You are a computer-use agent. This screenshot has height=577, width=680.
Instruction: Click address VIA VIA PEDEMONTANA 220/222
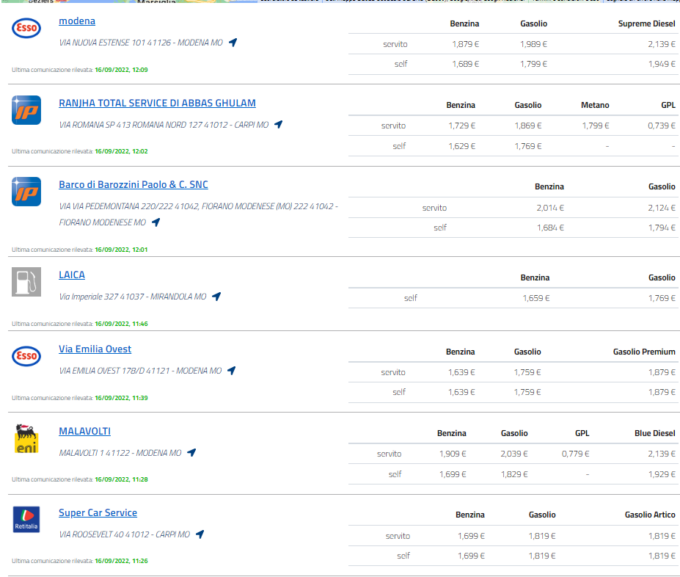(x=199, y=214)
